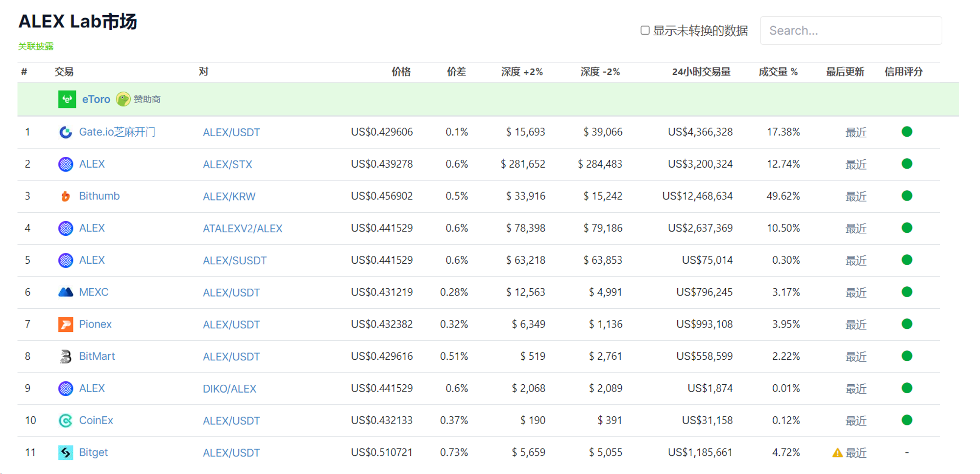
Task: Click 最近 on the Bithumb row
Action: point(856,196)
